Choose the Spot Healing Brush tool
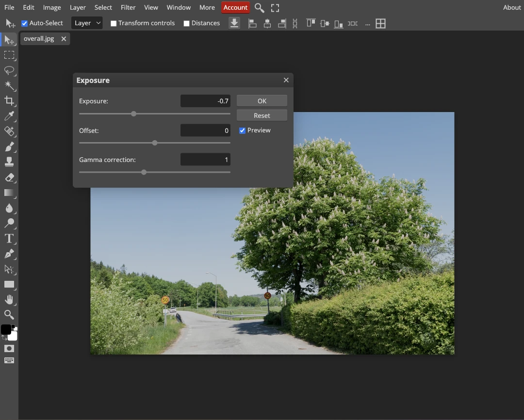Viewport: 524px width, 420px height. [9, 131]
